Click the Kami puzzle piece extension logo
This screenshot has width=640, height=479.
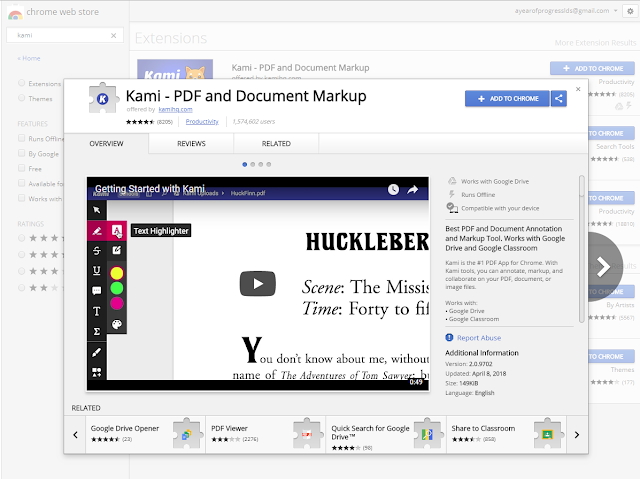click(102, 98)
